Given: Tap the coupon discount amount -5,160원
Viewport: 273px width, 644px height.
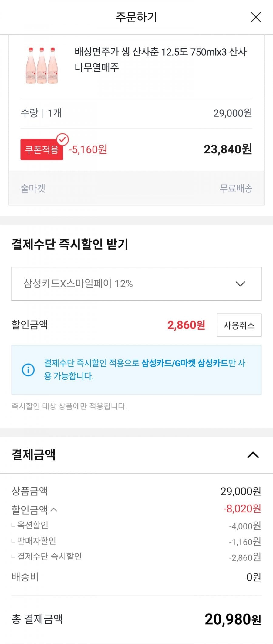Looking at the screenshot, I should point(88,149).
